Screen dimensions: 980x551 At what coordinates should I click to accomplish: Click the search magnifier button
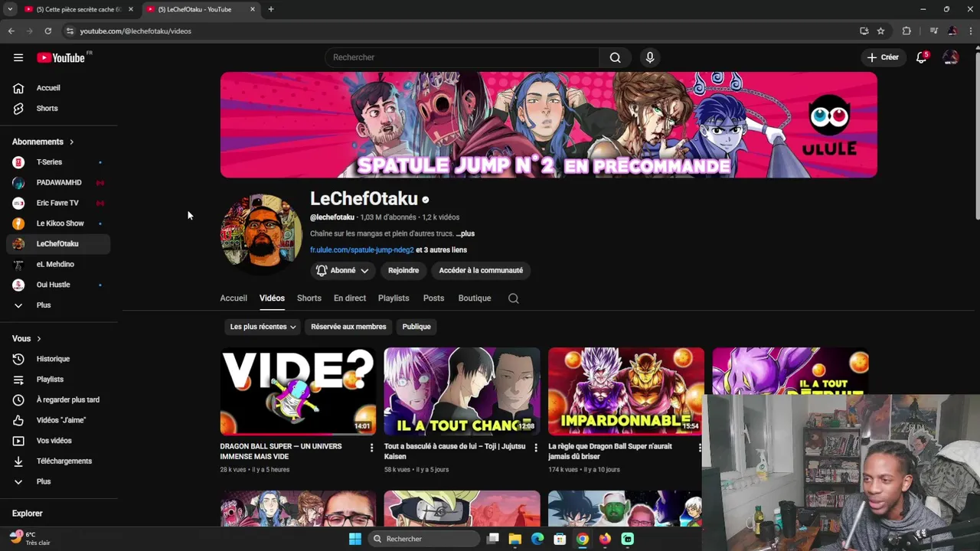click(616, 57)
